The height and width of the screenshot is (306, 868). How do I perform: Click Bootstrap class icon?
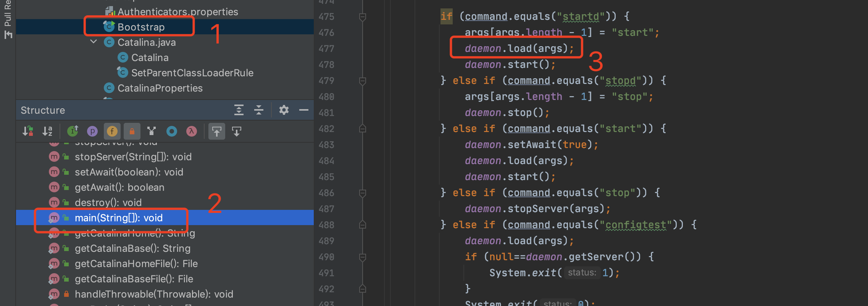pos(109,26)
